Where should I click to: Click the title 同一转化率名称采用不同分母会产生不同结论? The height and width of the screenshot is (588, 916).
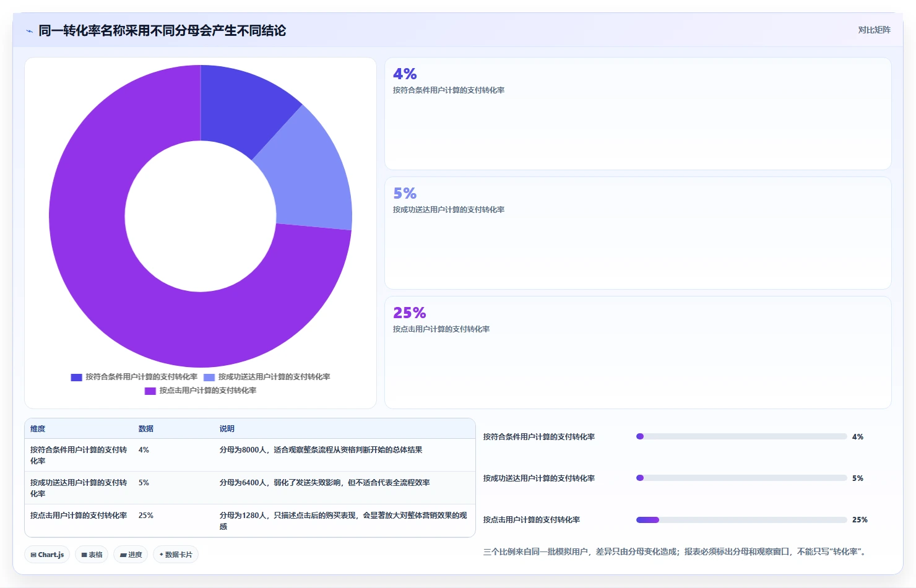point(162,30)
